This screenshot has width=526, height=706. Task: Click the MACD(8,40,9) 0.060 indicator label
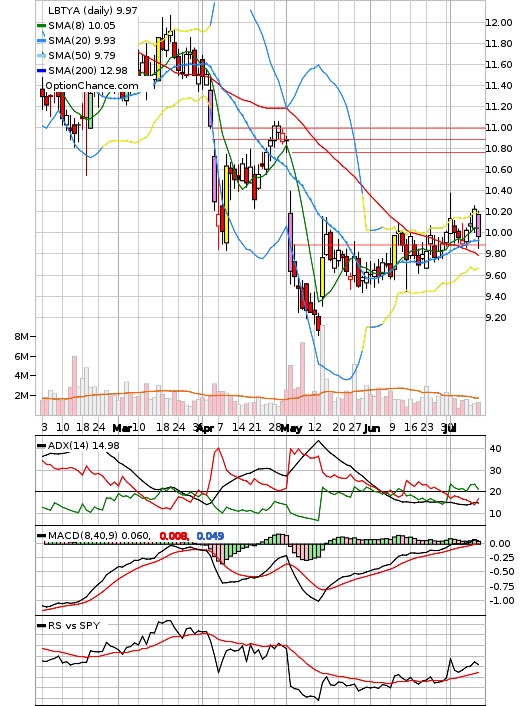(99, 536)
